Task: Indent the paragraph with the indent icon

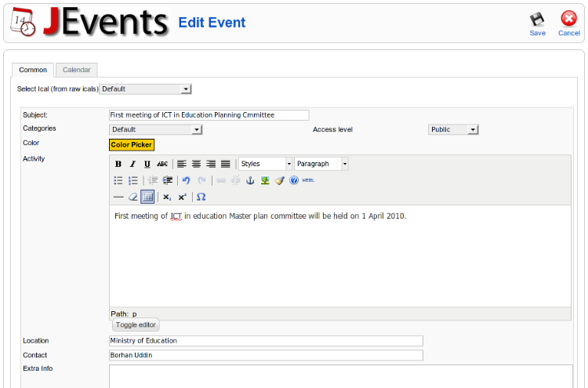Action: click(x=167, y=180)
